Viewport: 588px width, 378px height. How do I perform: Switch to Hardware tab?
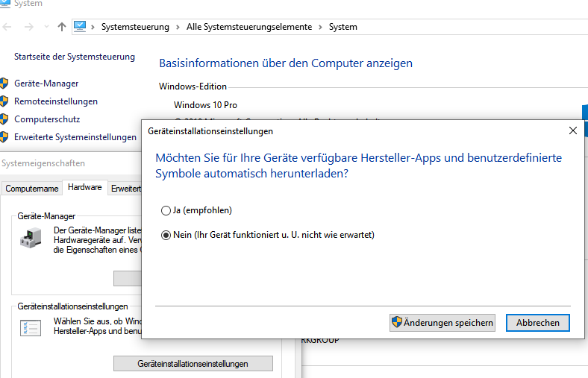[85, 187]
